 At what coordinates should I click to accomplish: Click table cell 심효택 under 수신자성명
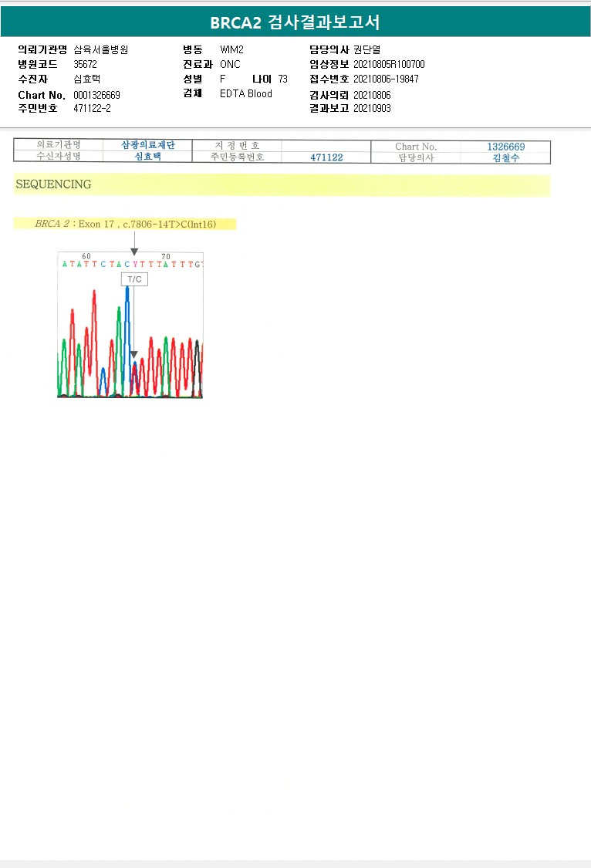coord(148,157)
